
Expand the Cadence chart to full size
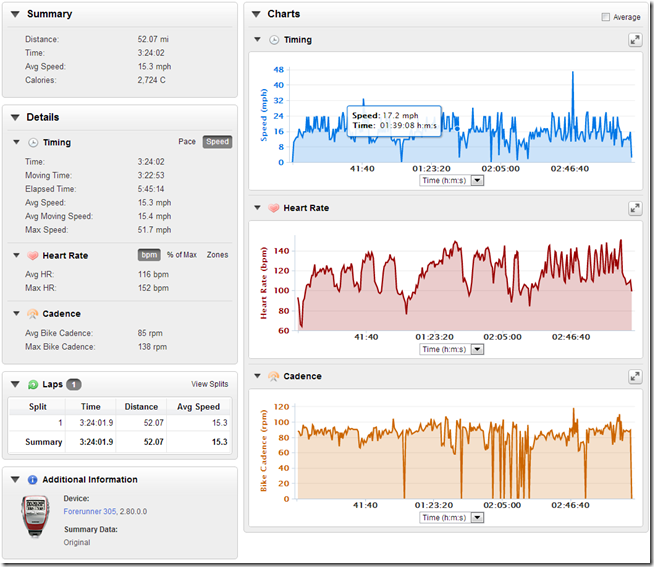pos(634,377)
